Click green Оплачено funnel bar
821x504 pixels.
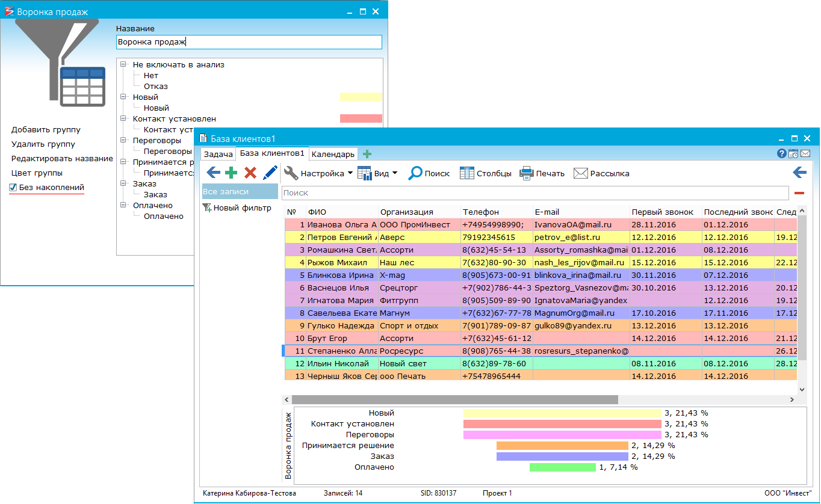[563, 467]
